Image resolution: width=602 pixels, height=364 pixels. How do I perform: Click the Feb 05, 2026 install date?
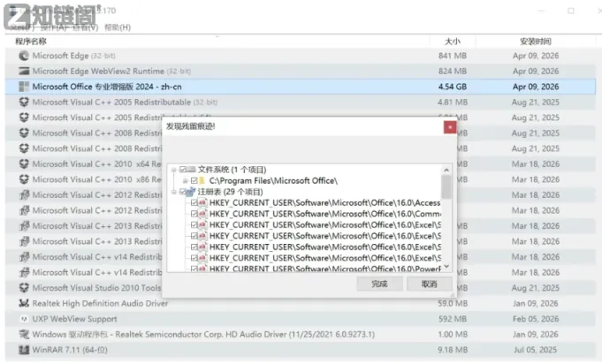click(x=536, y=319)
